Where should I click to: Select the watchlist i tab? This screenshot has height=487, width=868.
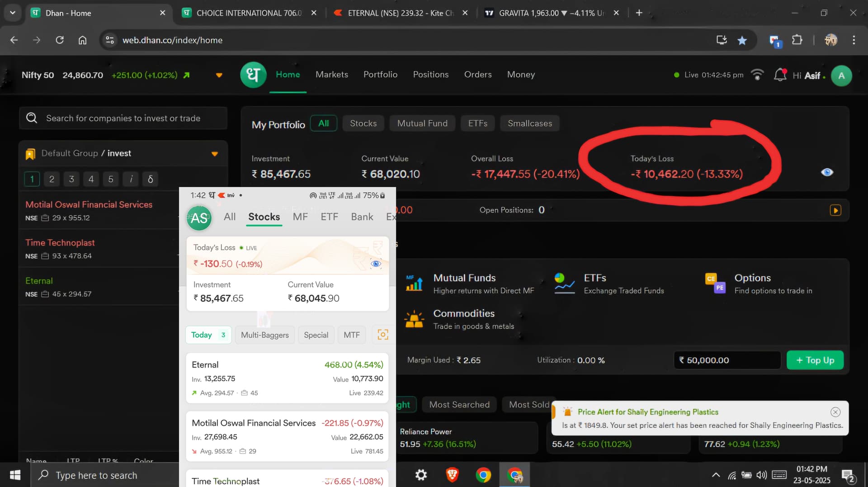tap(131, 179)
